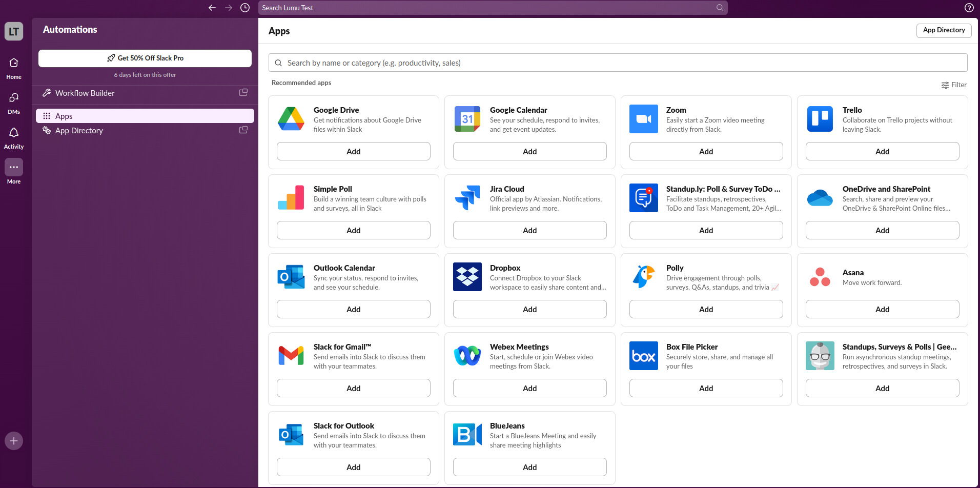Click Get 50% Off Slack Pro

click(145, 58)
